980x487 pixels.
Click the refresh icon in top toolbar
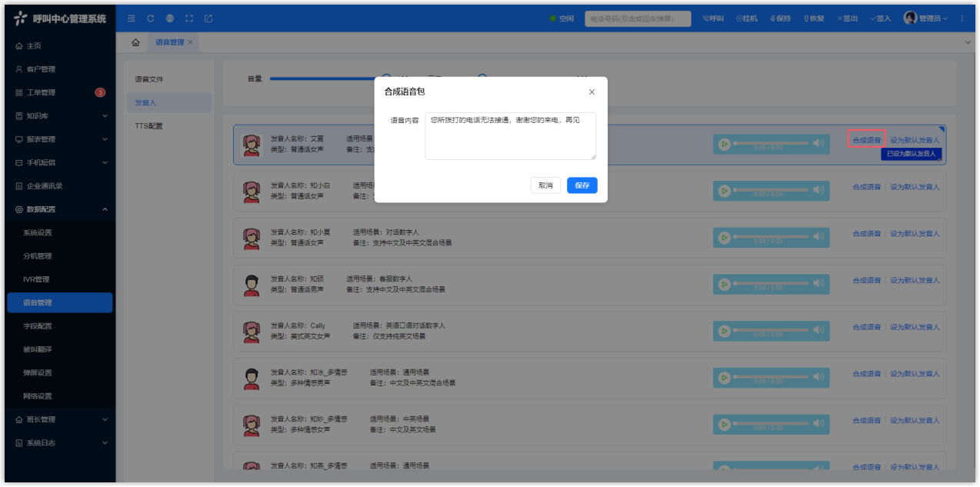[151, 18]
